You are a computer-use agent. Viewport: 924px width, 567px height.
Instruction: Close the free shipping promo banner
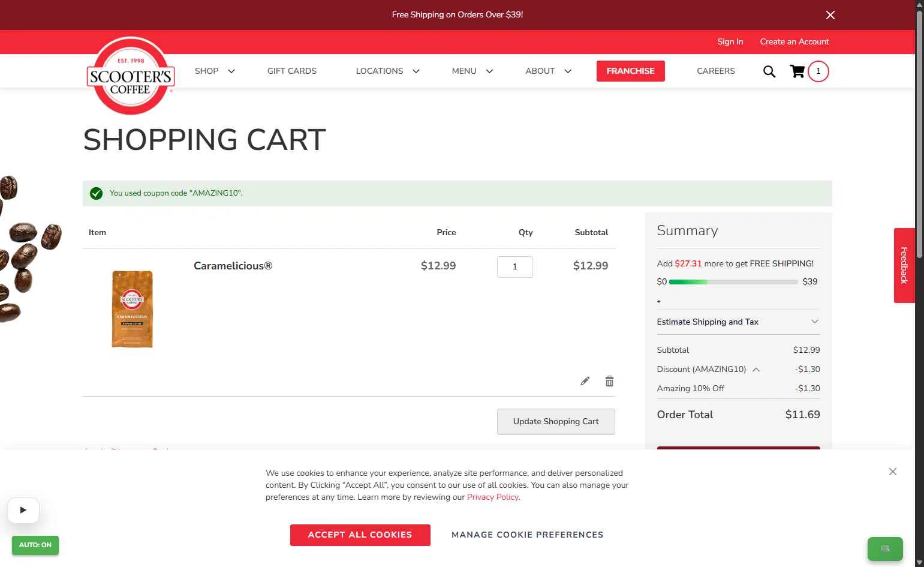(x=830, y=15)
